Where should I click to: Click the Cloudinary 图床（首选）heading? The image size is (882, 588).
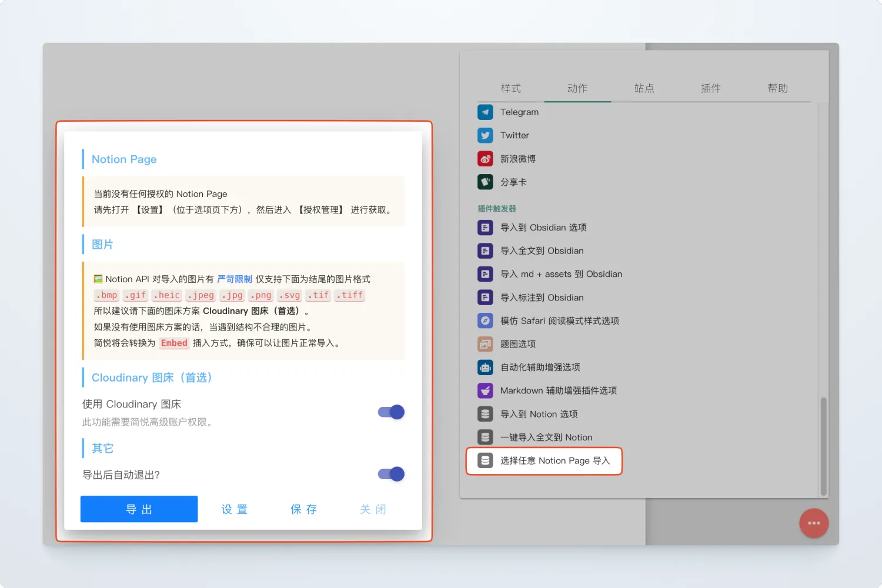[152, 377]
